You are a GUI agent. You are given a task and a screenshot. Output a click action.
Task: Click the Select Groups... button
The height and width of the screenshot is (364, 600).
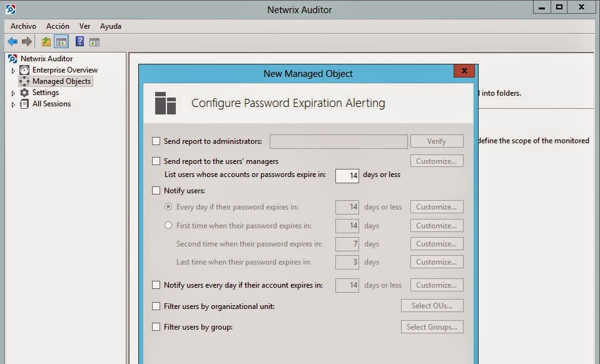(x=432, y=326)
